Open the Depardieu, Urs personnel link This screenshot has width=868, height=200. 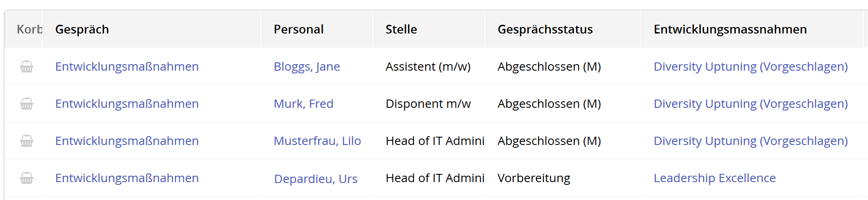click(x=316, y=179)
